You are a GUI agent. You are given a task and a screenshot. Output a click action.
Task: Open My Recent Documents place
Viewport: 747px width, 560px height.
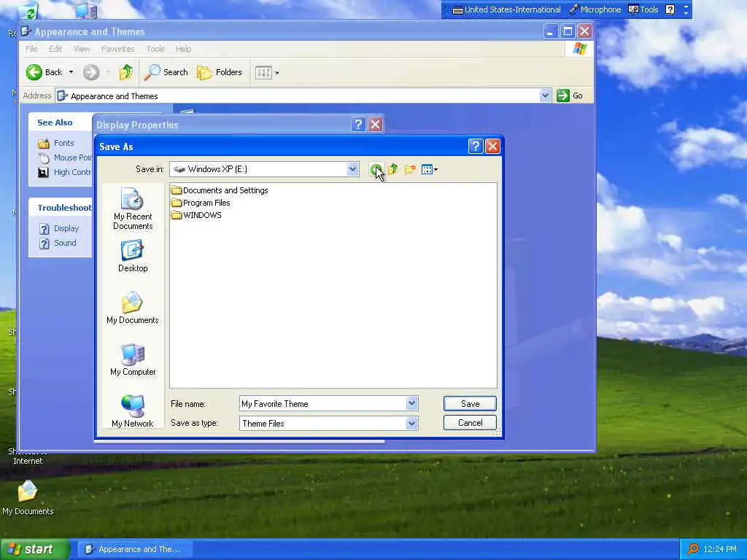(x=133, y=209)
